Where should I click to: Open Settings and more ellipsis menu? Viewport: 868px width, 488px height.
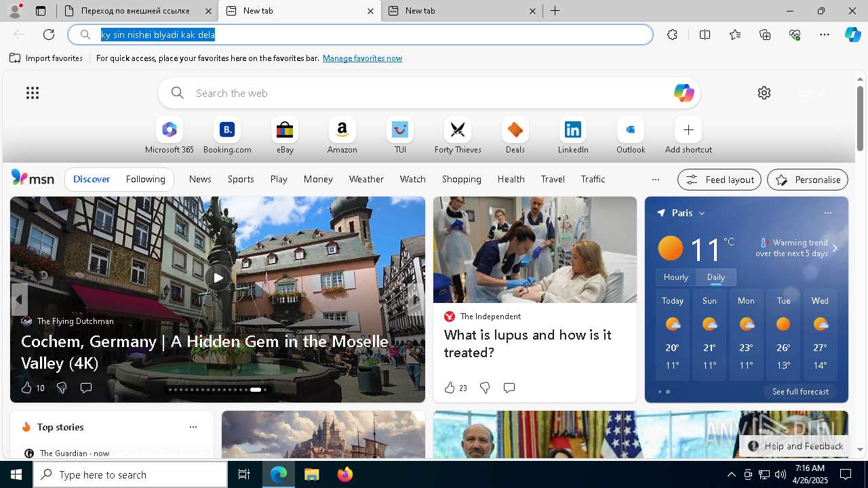pos(825,35)
